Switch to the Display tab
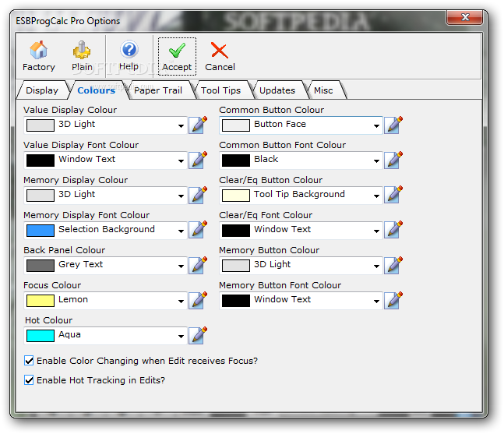The height and width of the screenshot is (434, 504). (x=42, y=90)
